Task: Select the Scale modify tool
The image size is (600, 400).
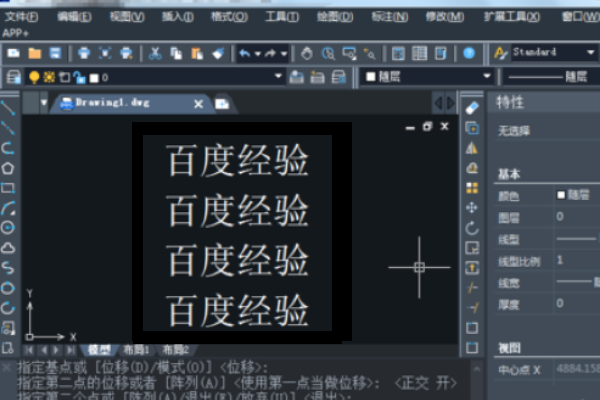Action: click(472, 248)
